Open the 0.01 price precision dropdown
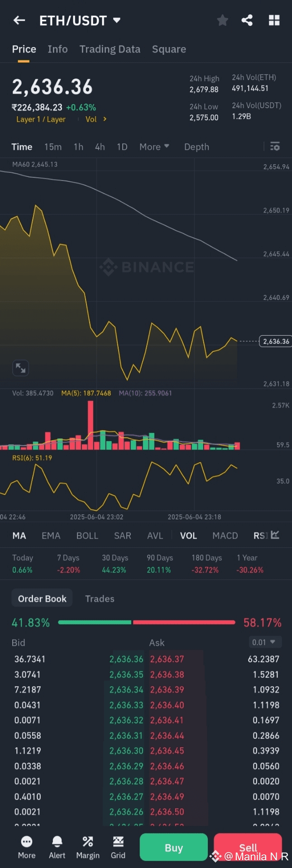 point(265,642)
